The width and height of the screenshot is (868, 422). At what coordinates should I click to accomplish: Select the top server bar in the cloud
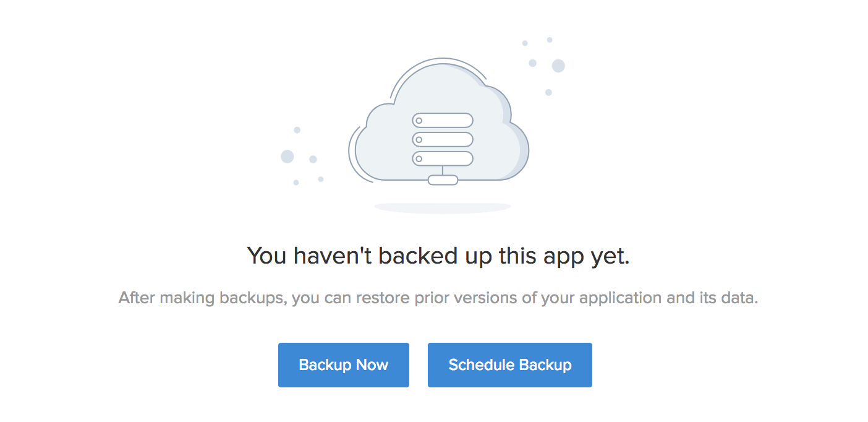coord(443,120)
